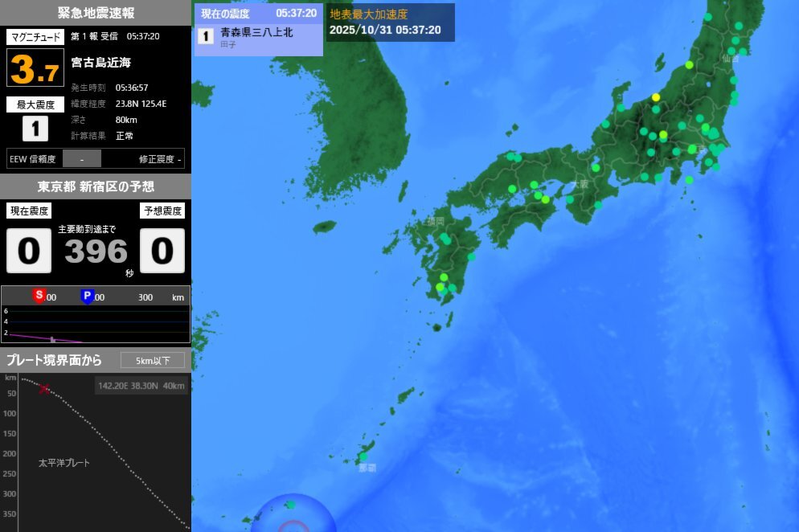Click the 那覇 city label on map

point(367,468)
